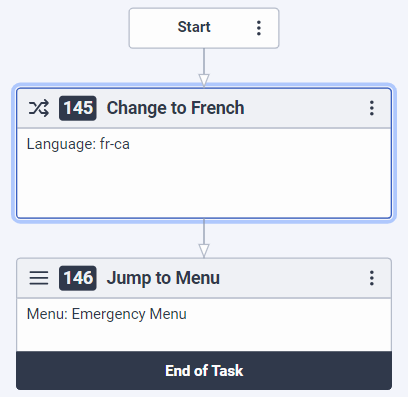This screenshot has height=397, width=408.
Task: Click the Jump to Menu title
Action: (x=163, y=278)
